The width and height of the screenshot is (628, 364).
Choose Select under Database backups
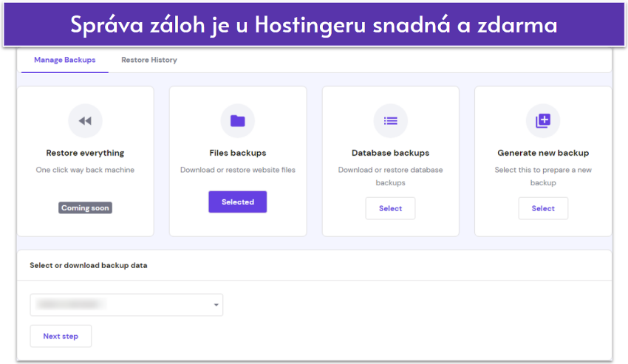click(x=391, y=208)
